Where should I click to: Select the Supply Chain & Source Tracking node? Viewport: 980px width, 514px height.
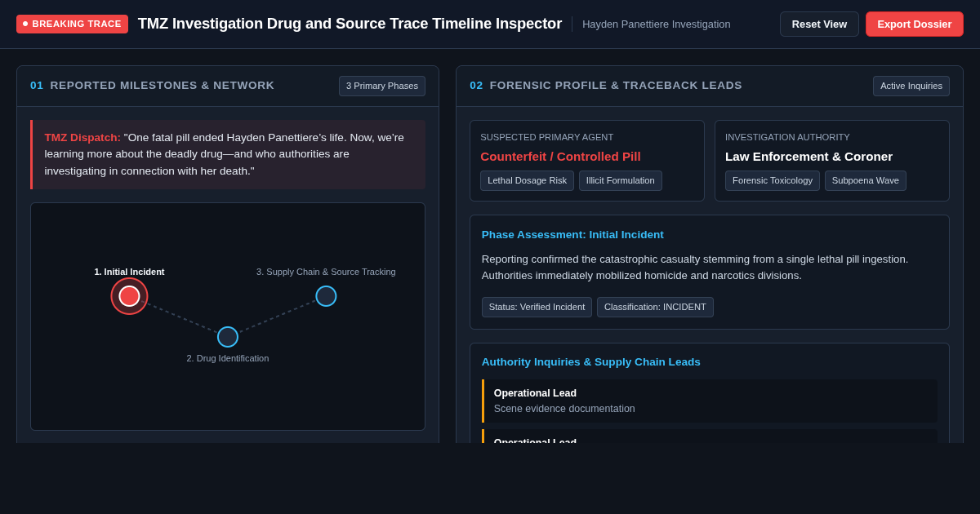coord(326,296)
